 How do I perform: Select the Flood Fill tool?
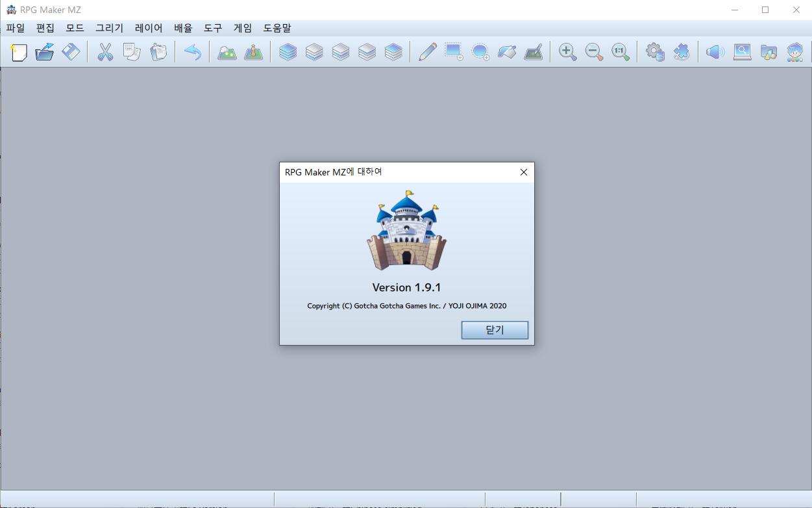[x=506, y=52]
